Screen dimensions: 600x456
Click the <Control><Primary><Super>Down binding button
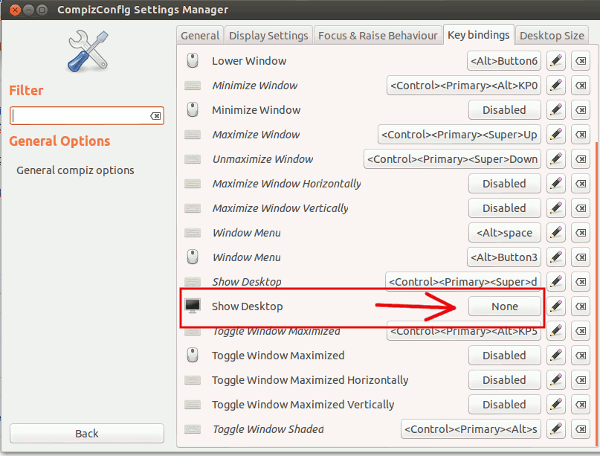pyautogui.click(x=452, y=159)
